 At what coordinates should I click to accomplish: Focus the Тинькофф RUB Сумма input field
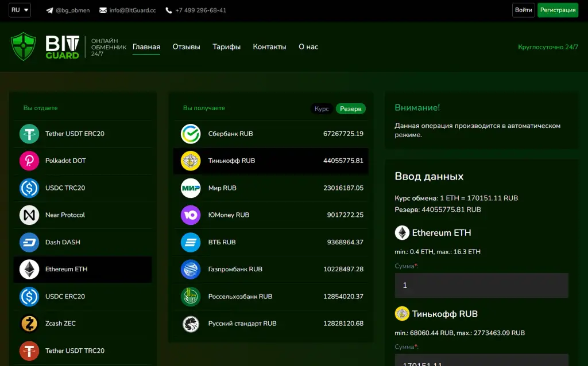(482, 360)
